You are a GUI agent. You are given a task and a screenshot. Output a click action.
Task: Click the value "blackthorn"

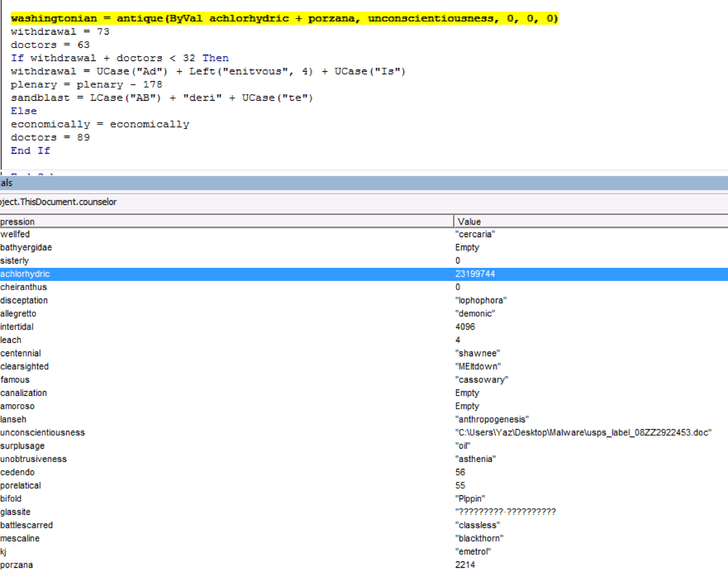(x=480, y=538)
